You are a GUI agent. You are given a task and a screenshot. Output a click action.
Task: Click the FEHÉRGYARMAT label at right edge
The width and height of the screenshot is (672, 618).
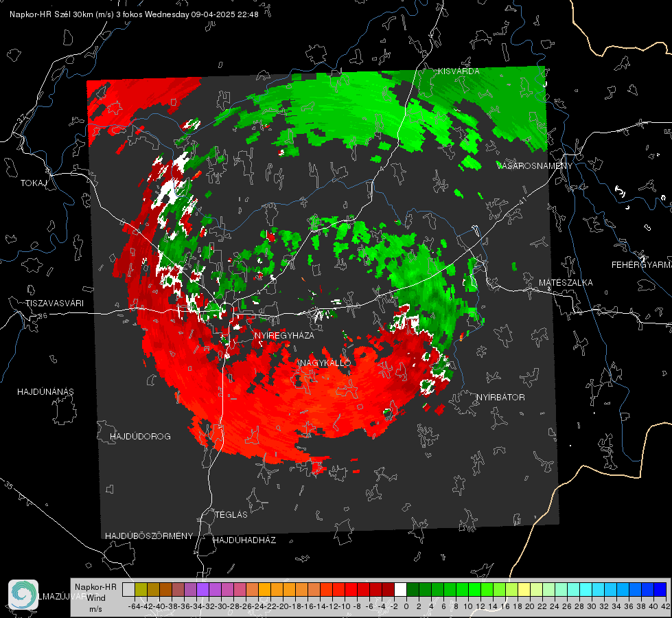[642, 265]
